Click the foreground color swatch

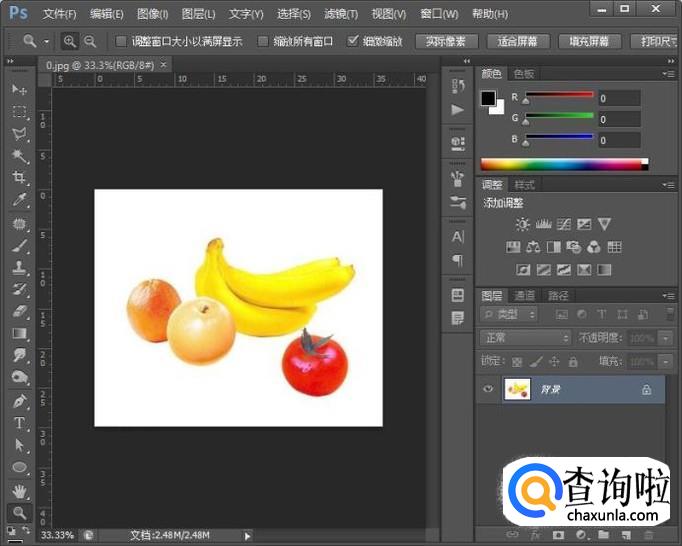[488, 98]
